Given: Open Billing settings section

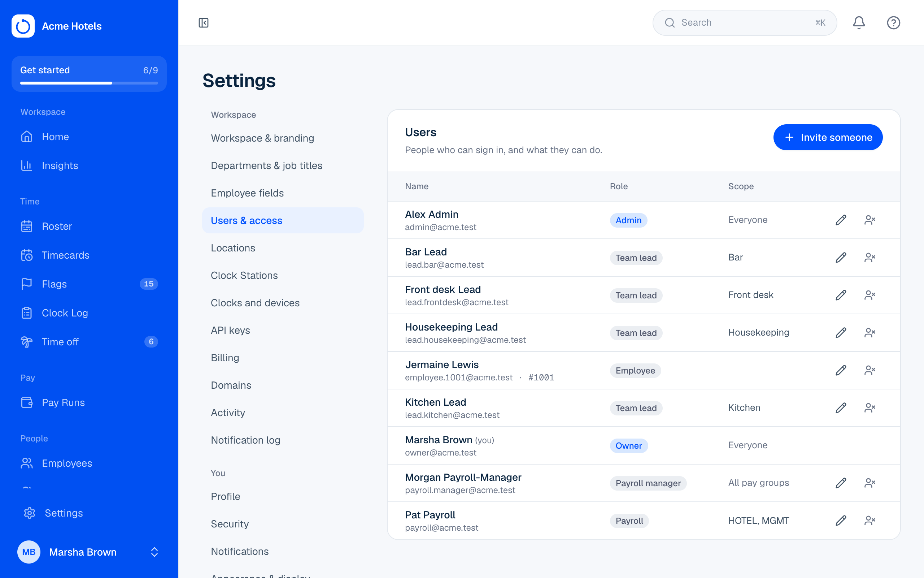Looking at the screenshot, I should (x=283, y=358).
